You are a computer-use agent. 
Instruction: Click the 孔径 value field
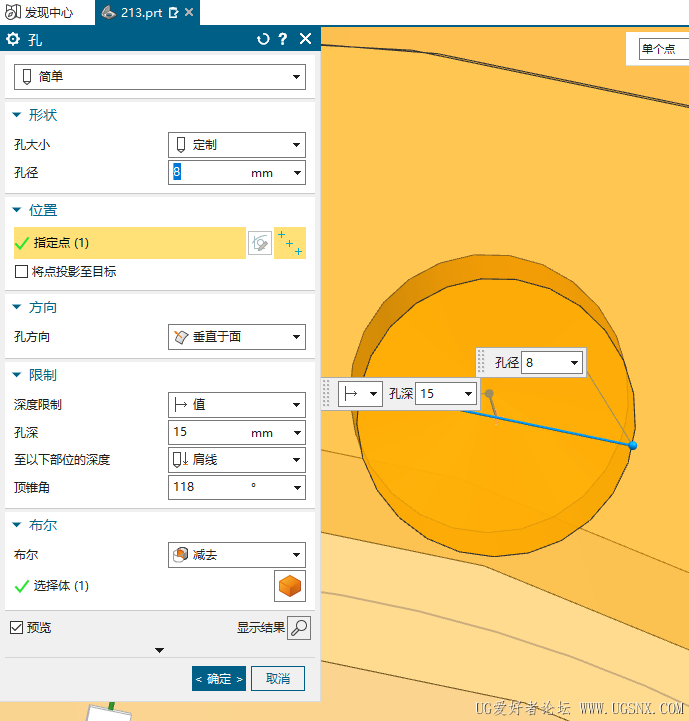pos(207,172)
